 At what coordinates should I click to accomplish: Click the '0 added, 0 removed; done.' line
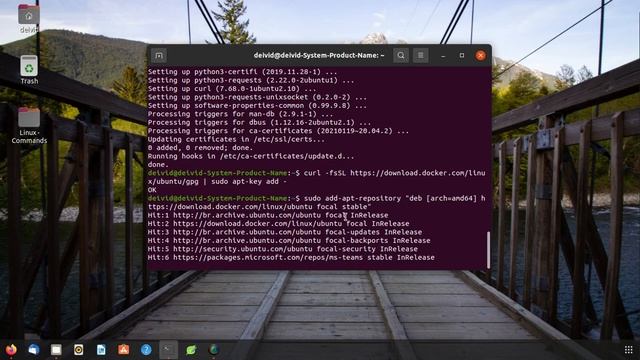[200, 148]
